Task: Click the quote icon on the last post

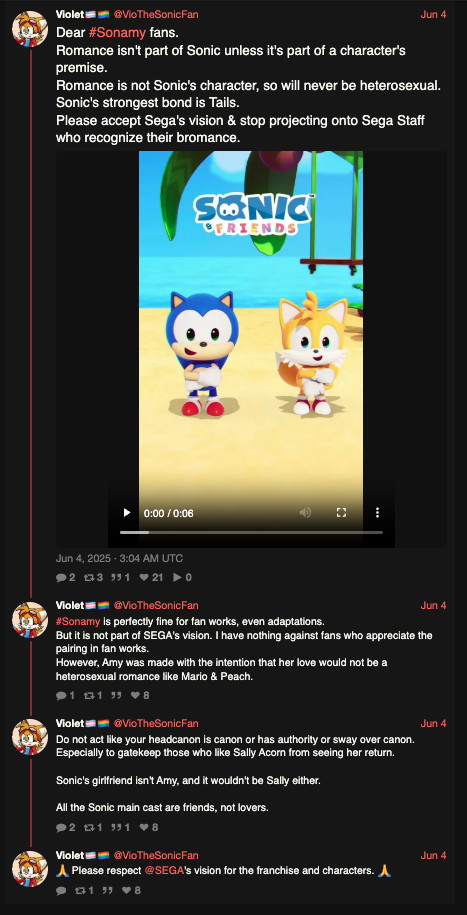Action: click(107, 890)
